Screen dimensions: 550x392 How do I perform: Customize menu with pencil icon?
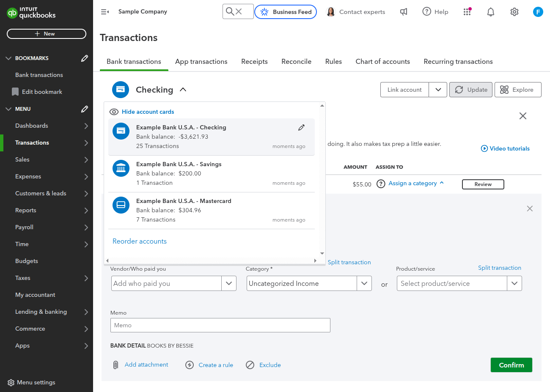[85, 109]
